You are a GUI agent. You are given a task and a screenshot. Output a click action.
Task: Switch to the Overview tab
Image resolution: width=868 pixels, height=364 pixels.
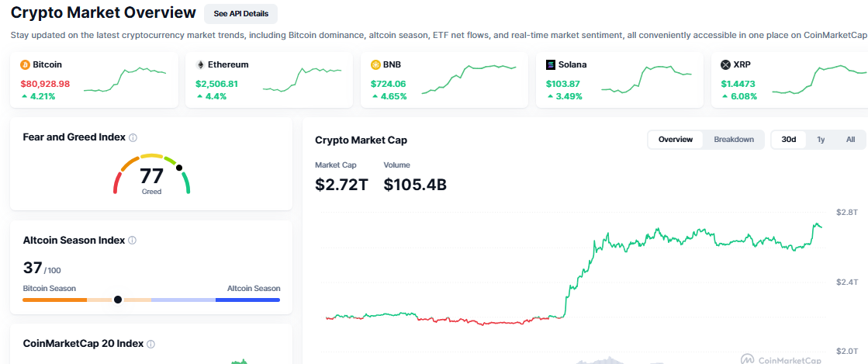pos(676,140)
